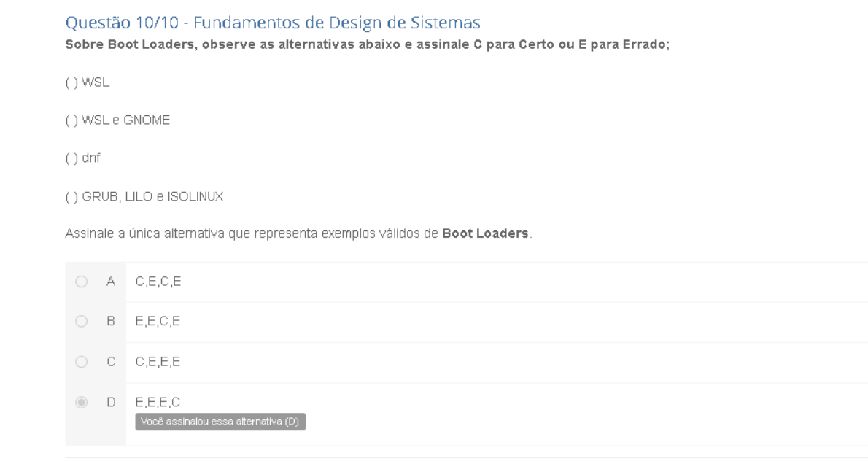Choose the answer text "C,E,C,E"
The image size is (868, 461).
(158, 282)
